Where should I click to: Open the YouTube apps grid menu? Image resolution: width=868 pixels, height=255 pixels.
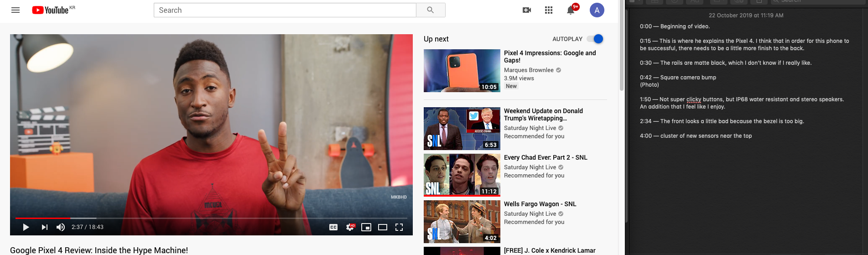tap(549, 10)
